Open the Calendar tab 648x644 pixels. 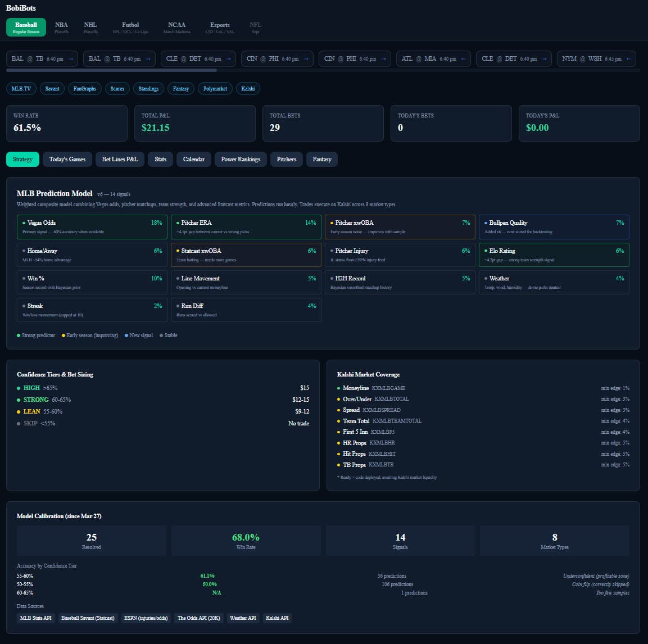tap(194, 159)
